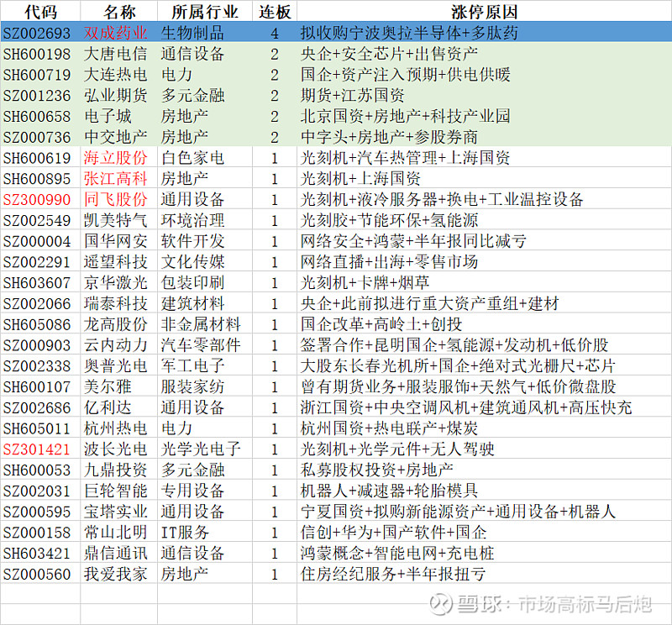Select cell 拟收购宁波奥拉半导体+多肽药

(x=409, y=33)
